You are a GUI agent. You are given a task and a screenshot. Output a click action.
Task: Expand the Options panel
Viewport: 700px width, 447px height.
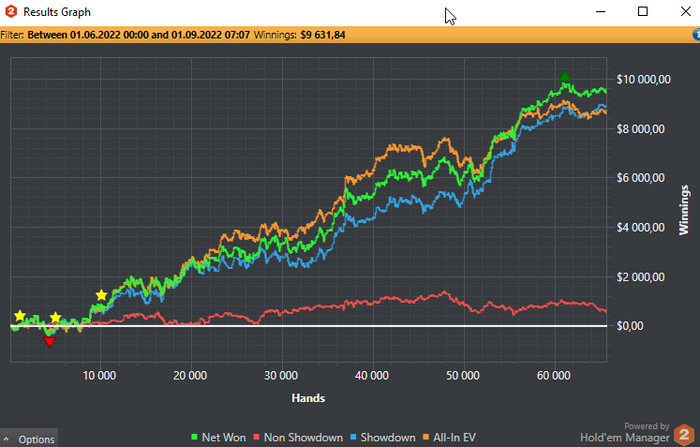point(29,439)
